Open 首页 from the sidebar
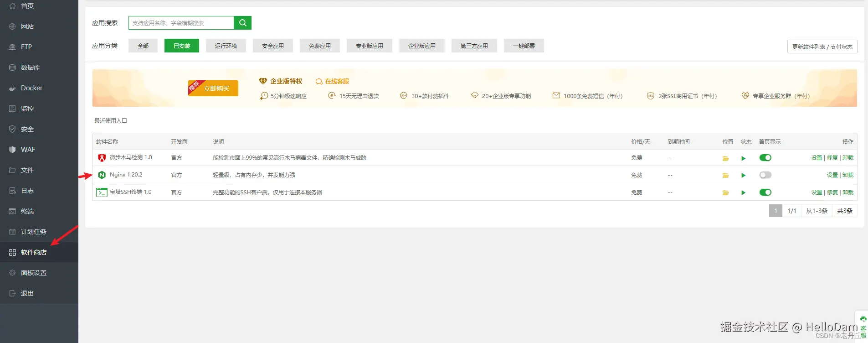Viewport: 868px width, 343px height. pyautogui.click(x=39, y=6)
